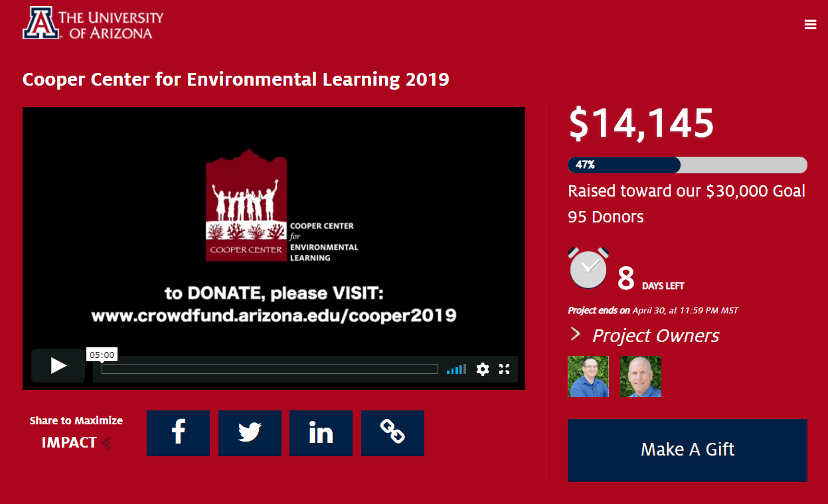Share campaign on Twitter
The image size is (828, 504).
click(x=250, y=433)
